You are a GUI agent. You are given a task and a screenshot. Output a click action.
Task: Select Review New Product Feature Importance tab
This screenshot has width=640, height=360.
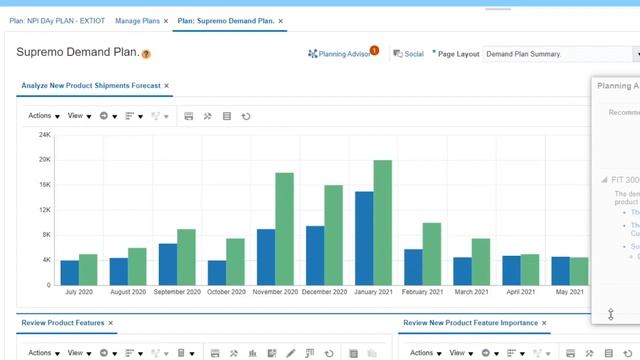coord(470,323)
